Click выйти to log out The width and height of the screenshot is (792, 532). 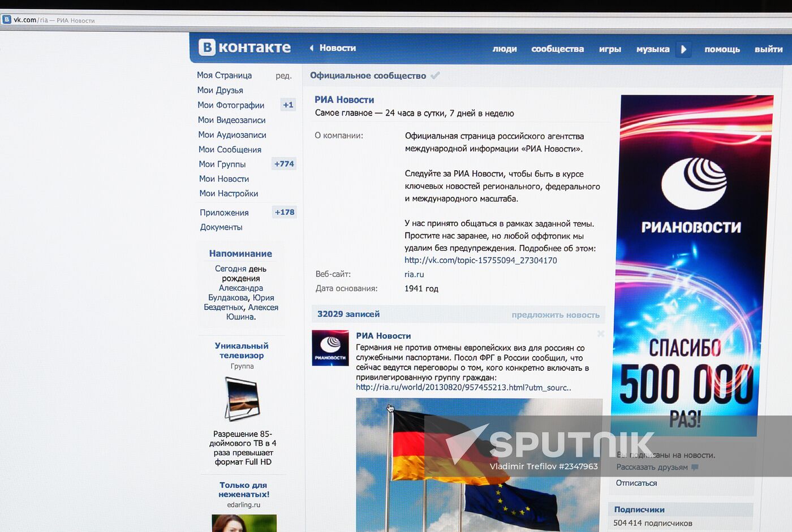tap(768, 49)
